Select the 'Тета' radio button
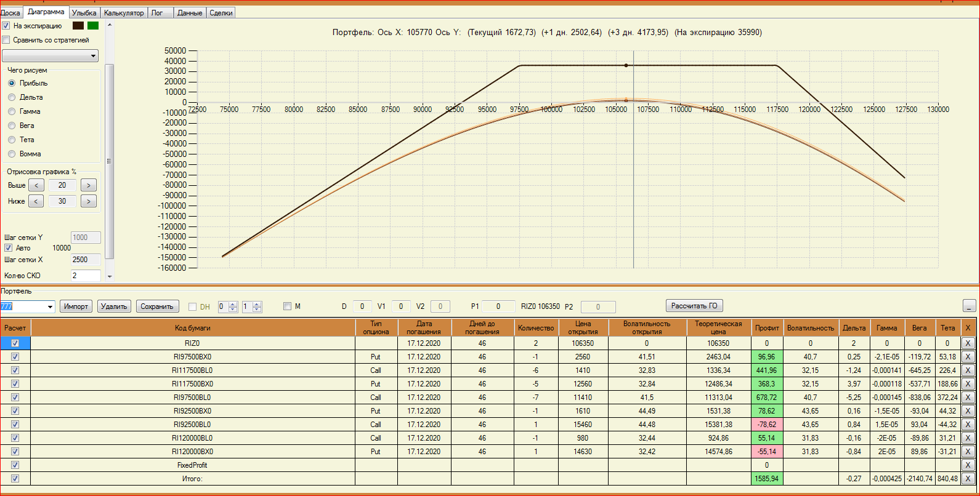The height and width of the screenshot is (496, 980). pos(12,140)
